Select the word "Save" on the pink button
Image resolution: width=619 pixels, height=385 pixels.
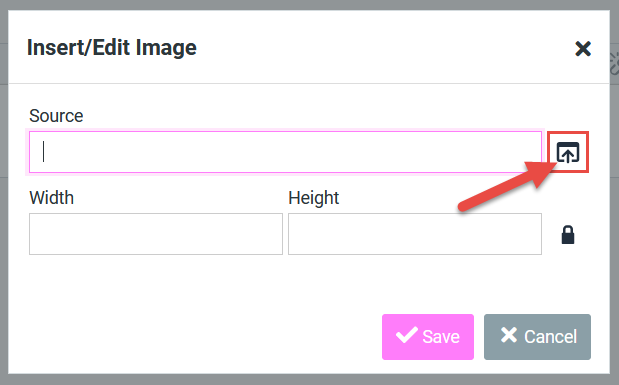441,337
